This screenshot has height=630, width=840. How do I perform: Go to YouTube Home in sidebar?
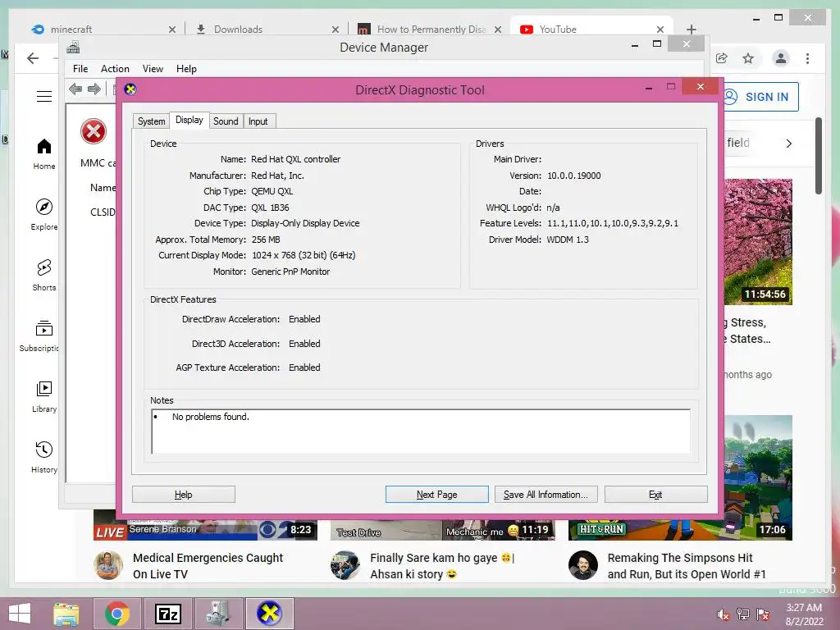pyautogui.click(x=44, y=154)
